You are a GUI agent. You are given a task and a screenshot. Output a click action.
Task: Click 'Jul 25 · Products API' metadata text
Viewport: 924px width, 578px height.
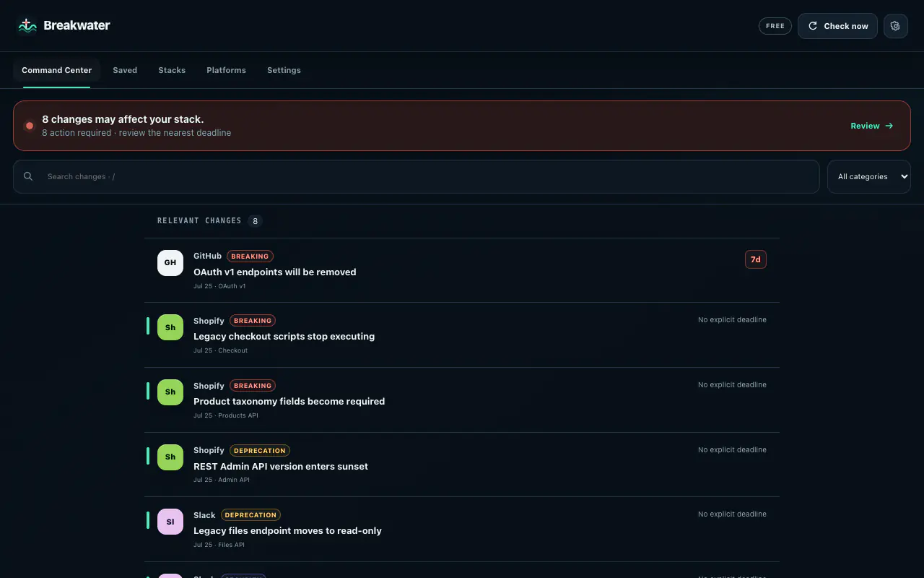tap(226, 415)
